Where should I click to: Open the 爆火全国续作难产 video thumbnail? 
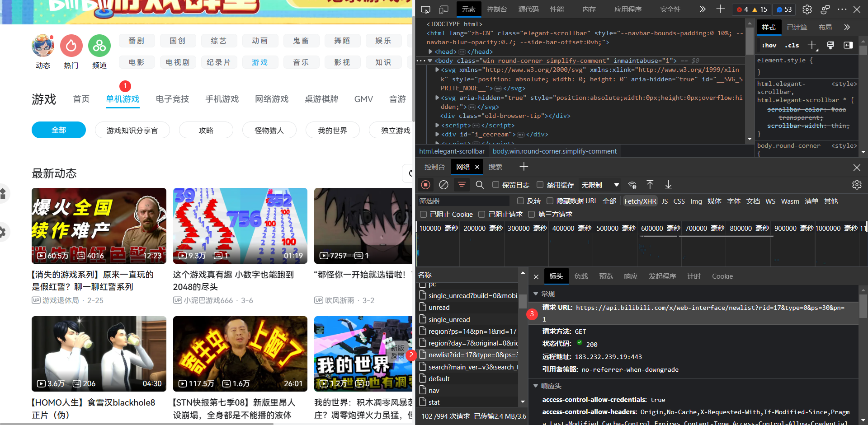(x=99, y=226)
